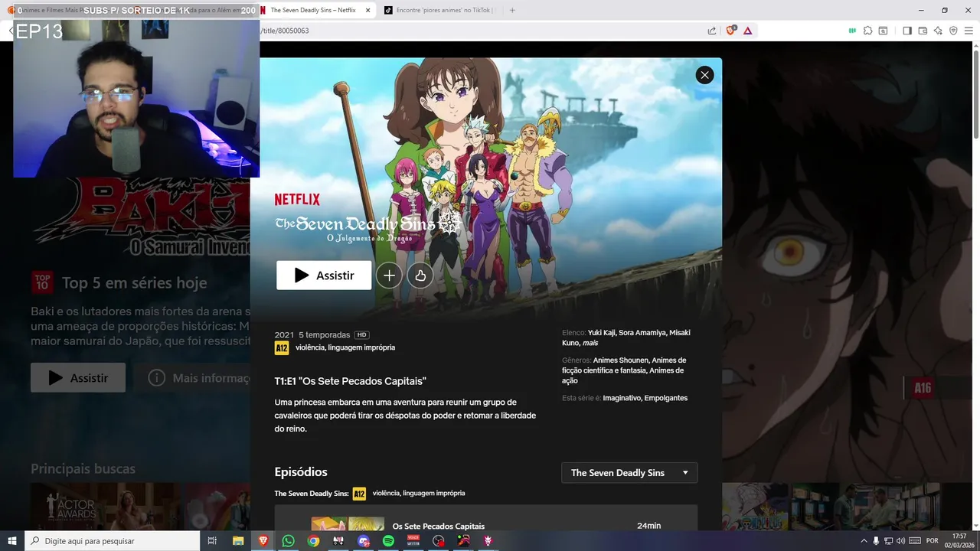
Task: Close The Seven Deadly Sins browser tab
Action: click(x=367, y=10)
